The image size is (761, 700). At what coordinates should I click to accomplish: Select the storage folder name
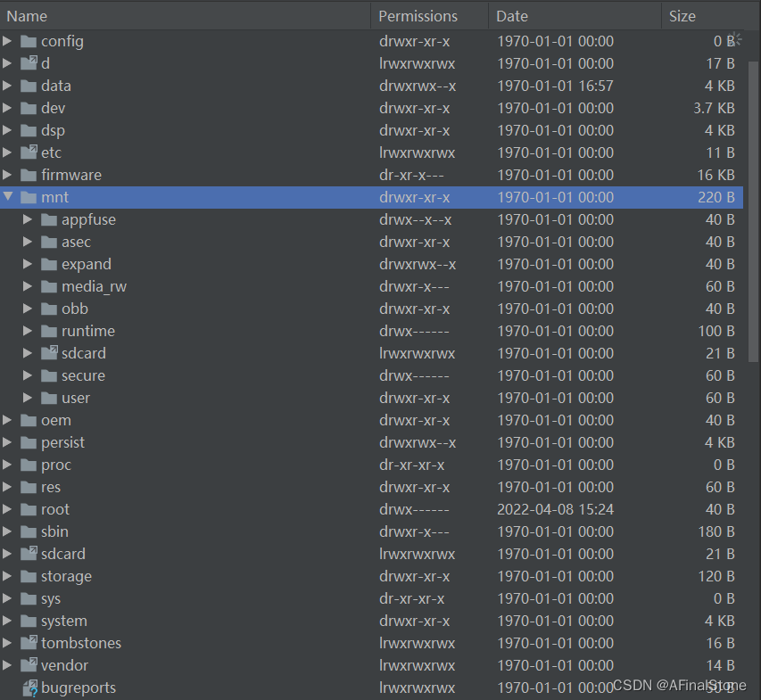tap(67, 576)
